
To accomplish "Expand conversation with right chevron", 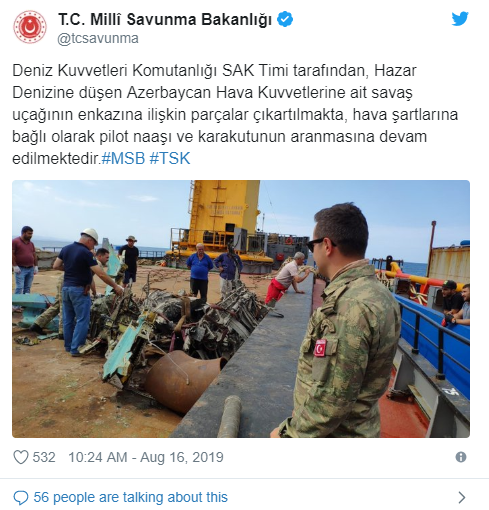I will click(462, 498).
